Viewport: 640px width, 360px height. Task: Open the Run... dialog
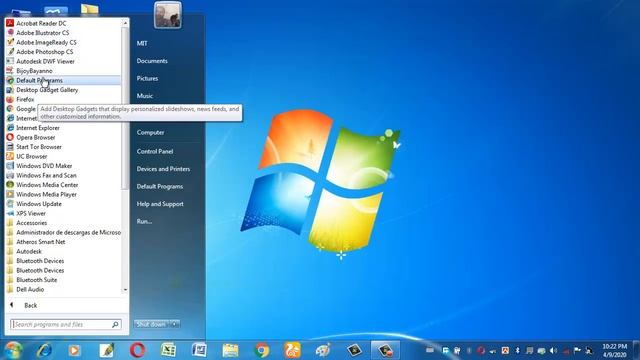pyautogui.click(x=144, y=222)
